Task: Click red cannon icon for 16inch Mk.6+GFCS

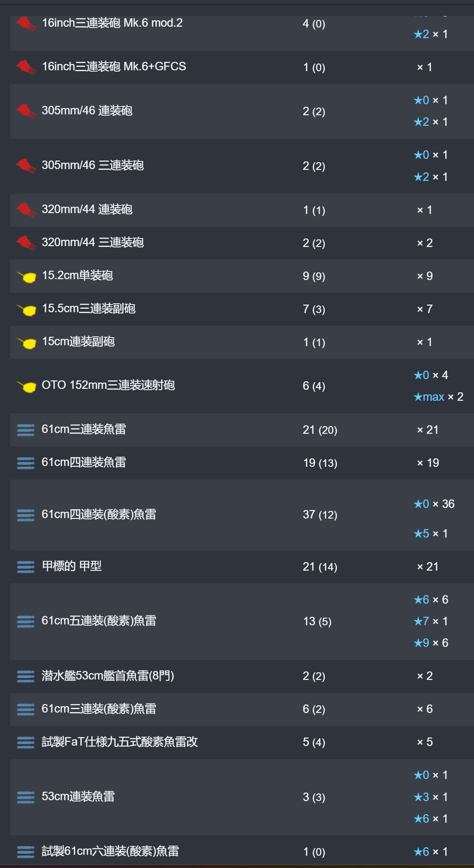Action: [26, 67]
